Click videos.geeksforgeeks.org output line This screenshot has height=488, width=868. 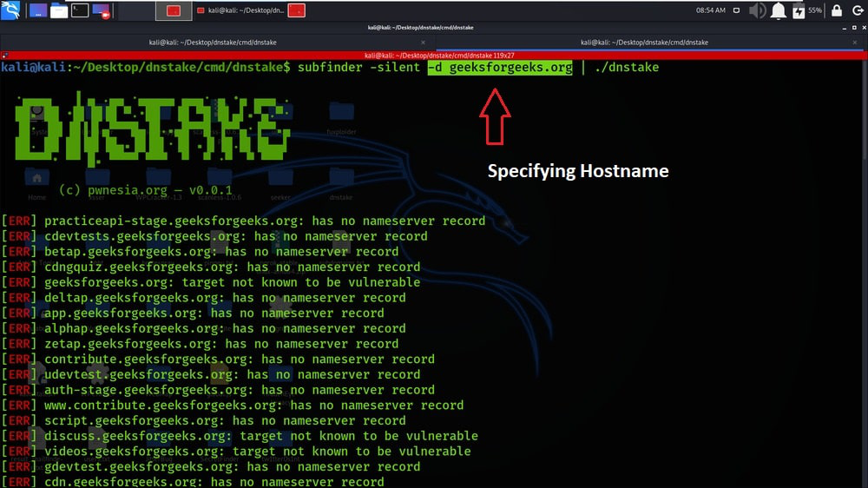pyautogui.click(x=236, y=452)
